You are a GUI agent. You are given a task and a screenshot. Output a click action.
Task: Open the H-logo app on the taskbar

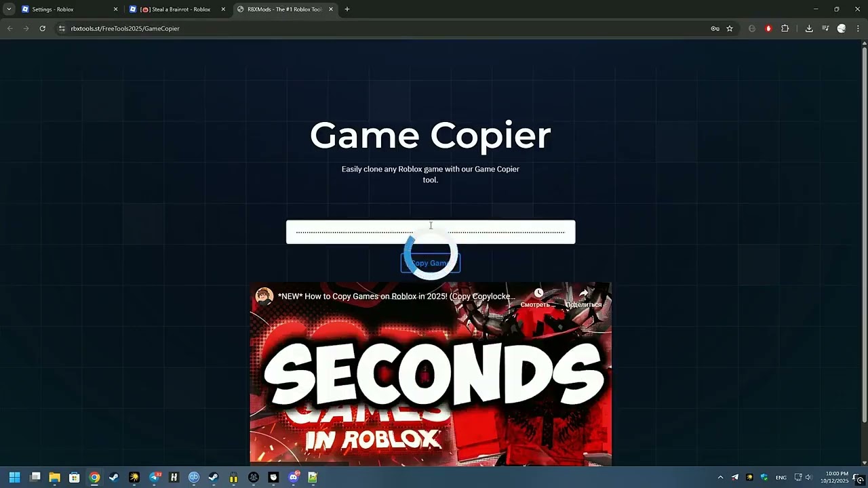pos(174,477)
